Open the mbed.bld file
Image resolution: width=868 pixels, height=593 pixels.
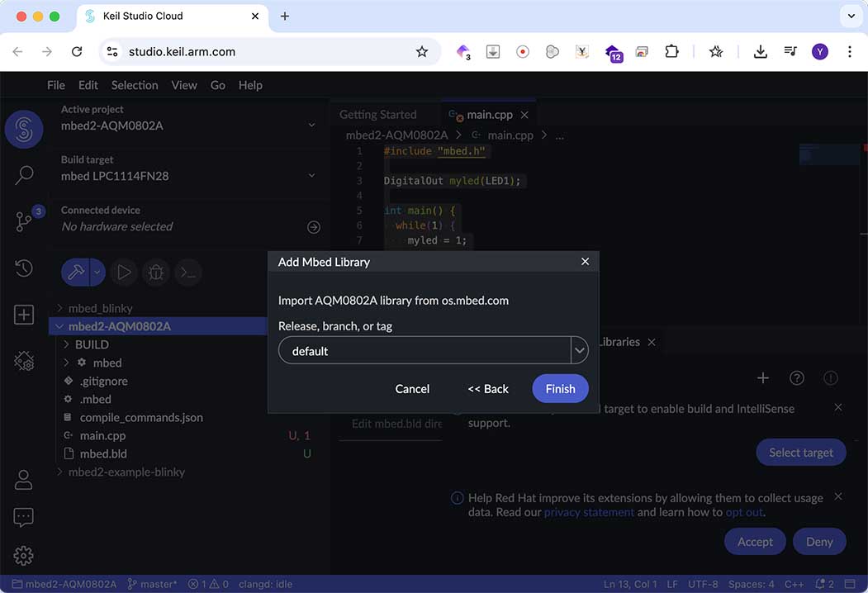103,454
